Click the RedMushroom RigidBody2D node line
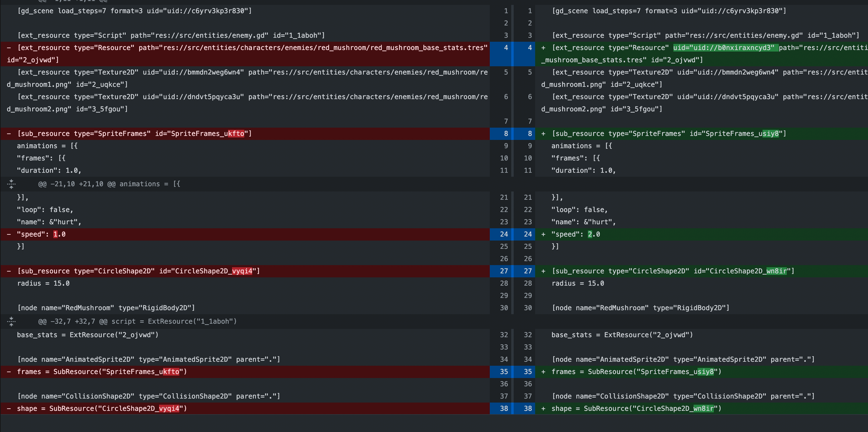This screenshot has height=432, width=868. click(106, 307)
